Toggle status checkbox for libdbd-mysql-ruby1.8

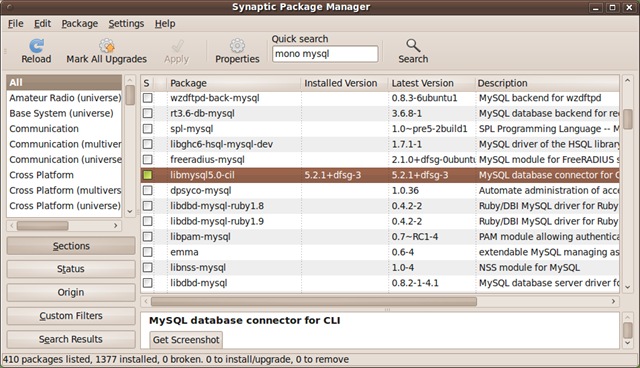tap(147, 206)
